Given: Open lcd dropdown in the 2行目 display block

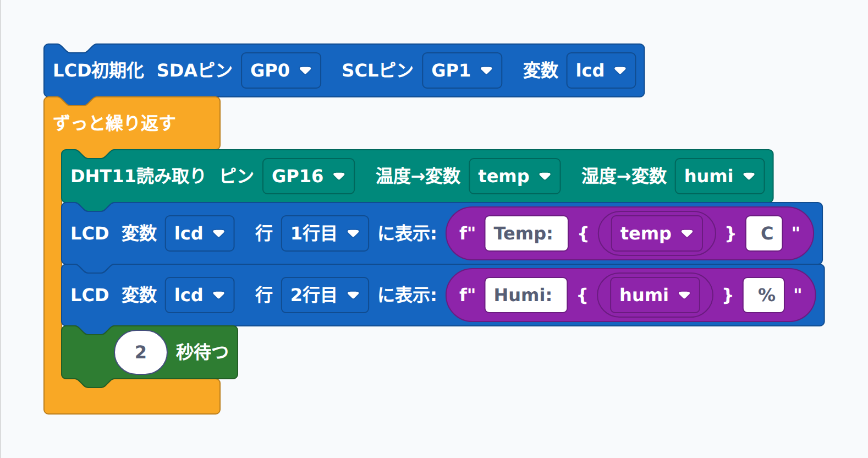Looking at the screenshot, I should [200, 295].
